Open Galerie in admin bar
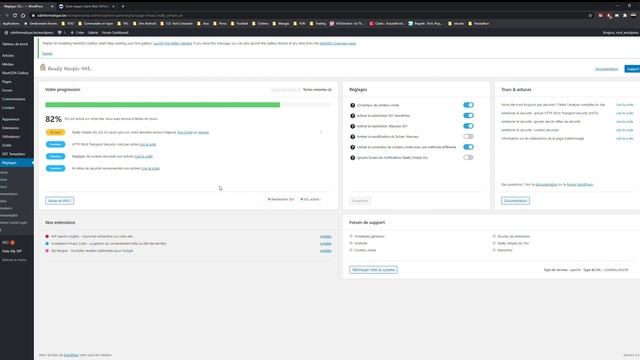This screenshot has height=360, width=640. pos(93,33)
